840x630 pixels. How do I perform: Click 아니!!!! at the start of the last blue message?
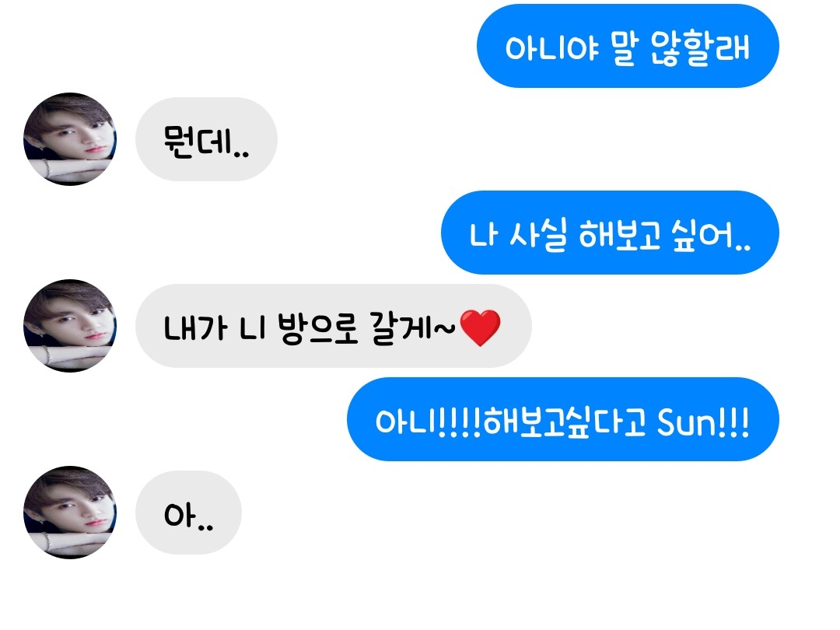(428, 422)
